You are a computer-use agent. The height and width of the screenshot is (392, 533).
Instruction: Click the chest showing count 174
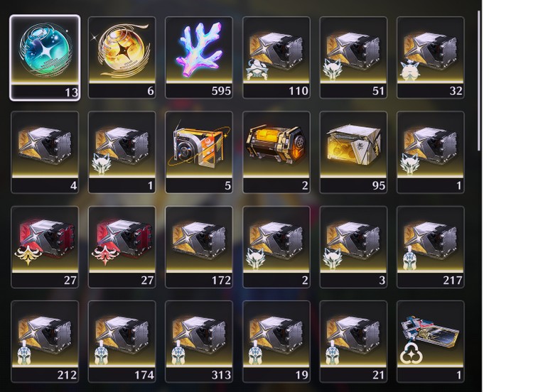pyautogui.click(x=122, y=342)
